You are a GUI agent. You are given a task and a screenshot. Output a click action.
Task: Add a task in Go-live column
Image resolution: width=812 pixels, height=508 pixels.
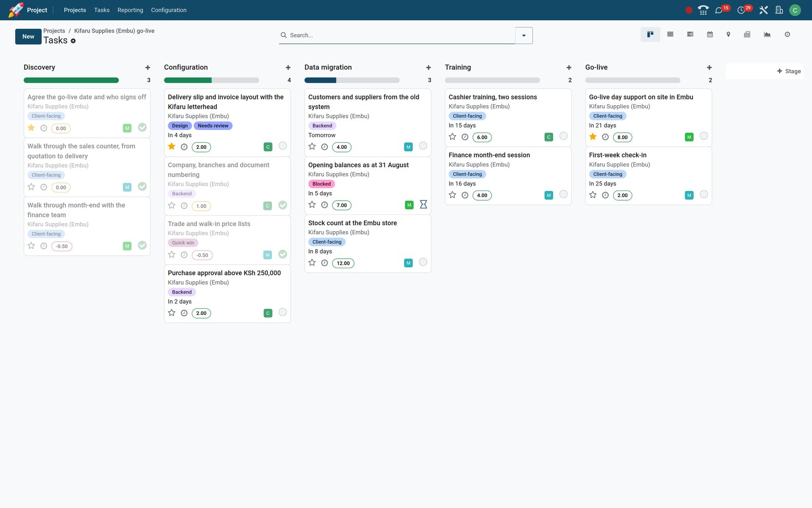pyautogui.click(x=709, y=68)
